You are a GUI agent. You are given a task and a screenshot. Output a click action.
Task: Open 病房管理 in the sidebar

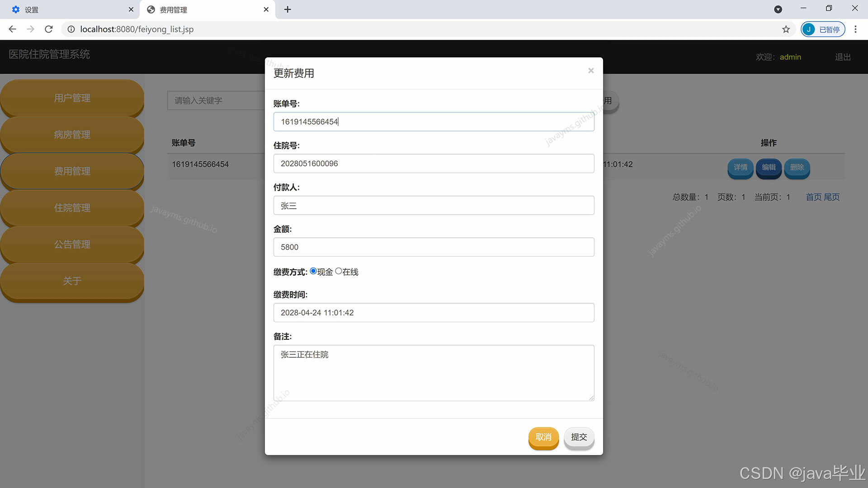pyautogui.click(x=72, y=135)
